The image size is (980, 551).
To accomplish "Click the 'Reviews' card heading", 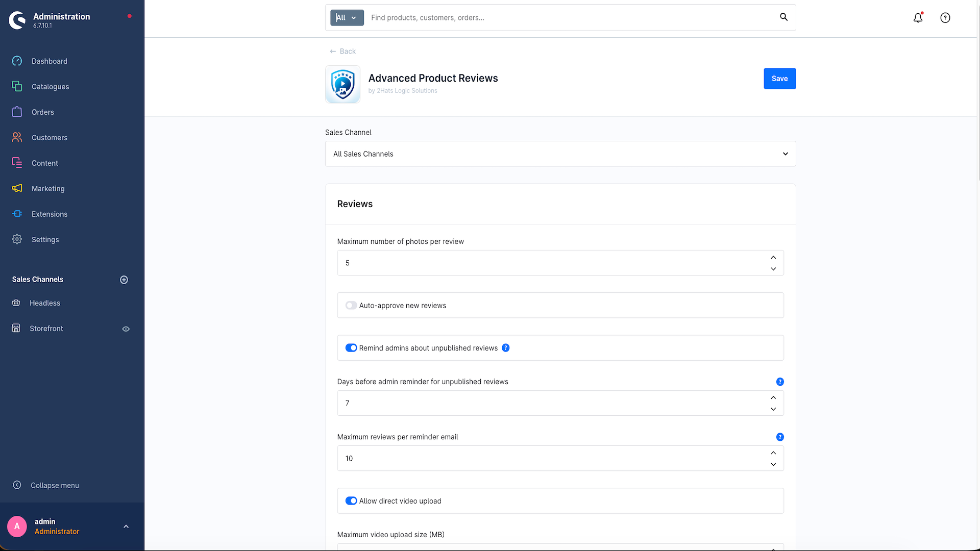I will tap(355, 204).
